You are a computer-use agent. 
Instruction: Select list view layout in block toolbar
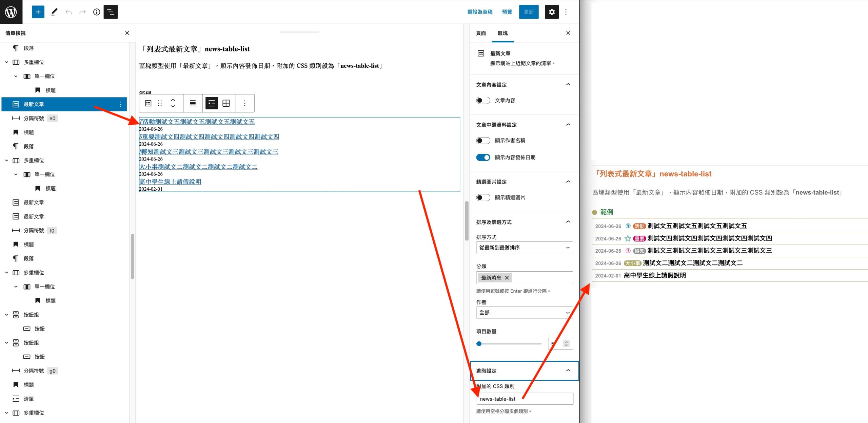click(x=212, y=103)
